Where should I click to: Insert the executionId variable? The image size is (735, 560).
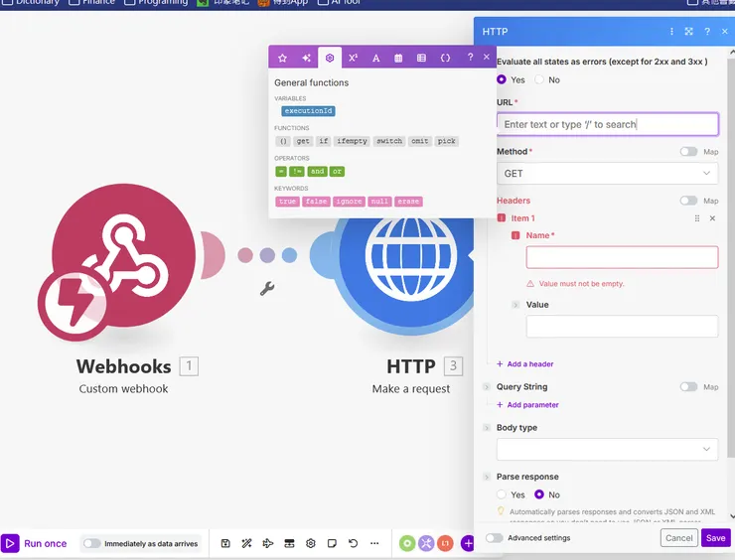point(308,111)
